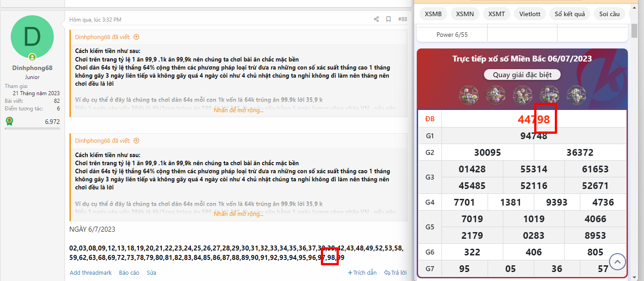Click the 'Quay giải đặc biệt' button
The image size is (644, 281).
pyautogui.click(x=522, y=75)
